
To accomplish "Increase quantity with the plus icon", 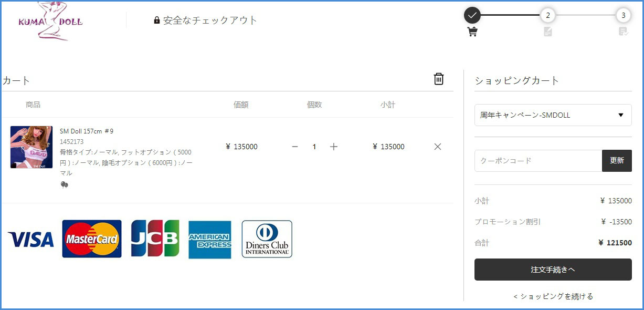I will [334, 147].
